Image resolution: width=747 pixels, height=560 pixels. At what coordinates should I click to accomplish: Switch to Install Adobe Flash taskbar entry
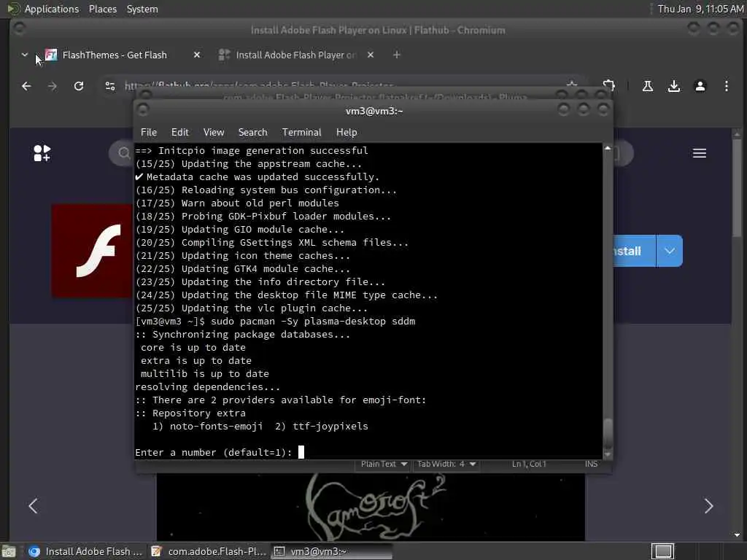85,551
